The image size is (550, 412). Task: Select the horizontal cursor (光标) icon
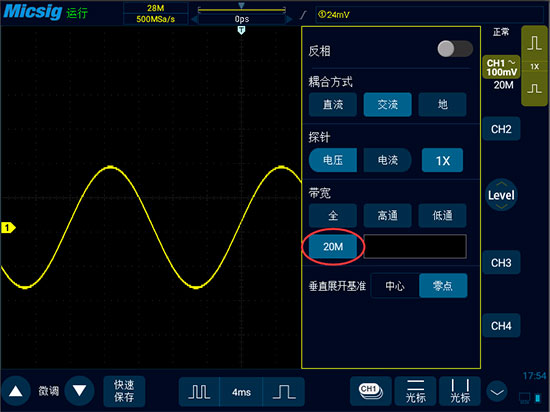(416, 391)
